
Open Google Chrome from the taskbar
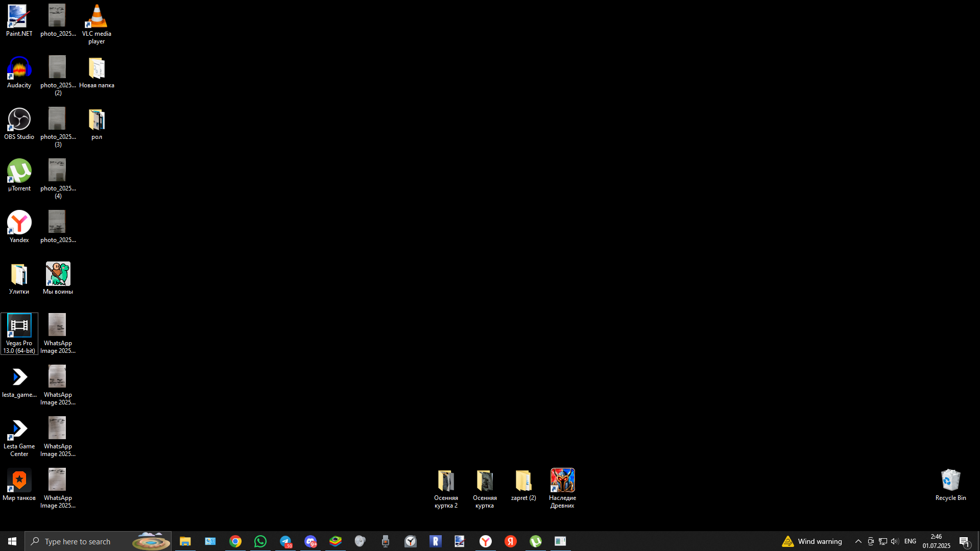coord(235,541)
